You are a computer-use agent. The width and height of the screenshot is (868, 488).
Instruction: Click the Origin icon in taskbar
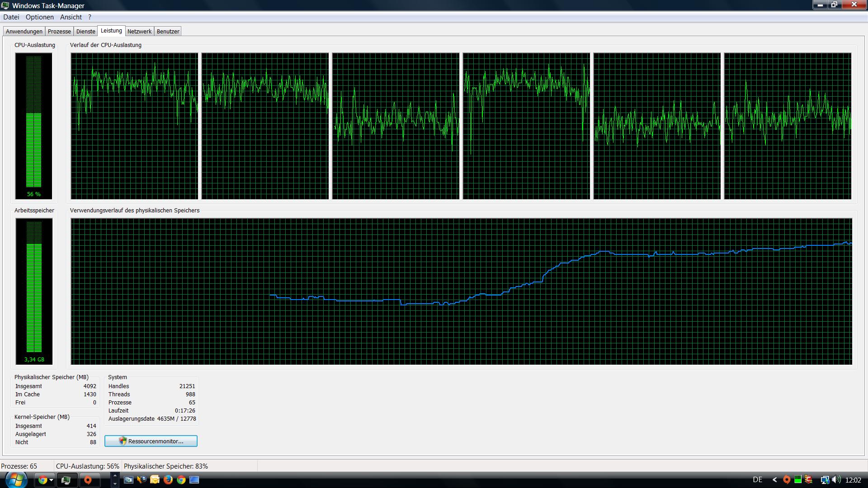[88, 480]
